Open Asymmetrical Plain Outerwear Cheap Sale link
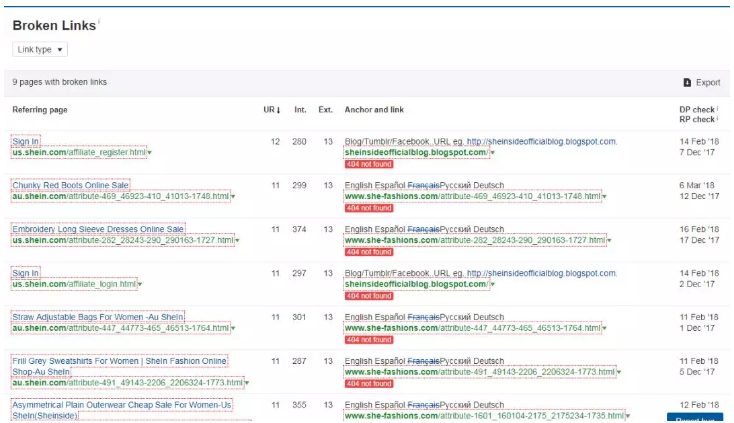The image size is (734, 423). (122, 410)
